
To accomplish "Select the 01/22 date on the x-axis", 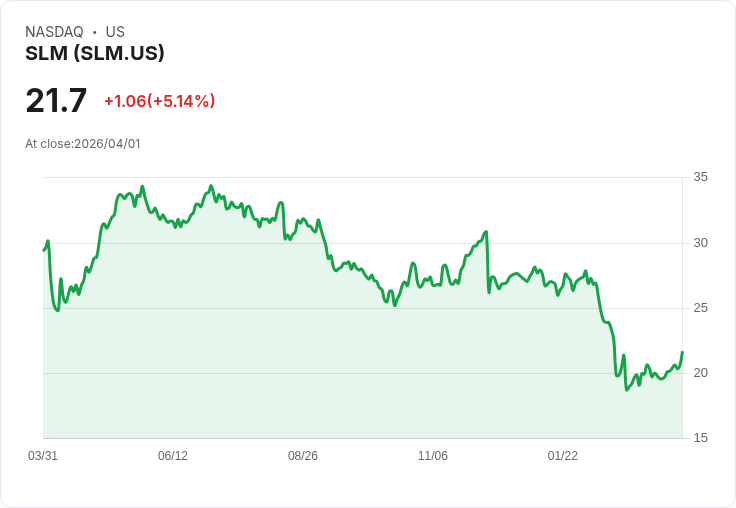I will click(x=563, y=456).
